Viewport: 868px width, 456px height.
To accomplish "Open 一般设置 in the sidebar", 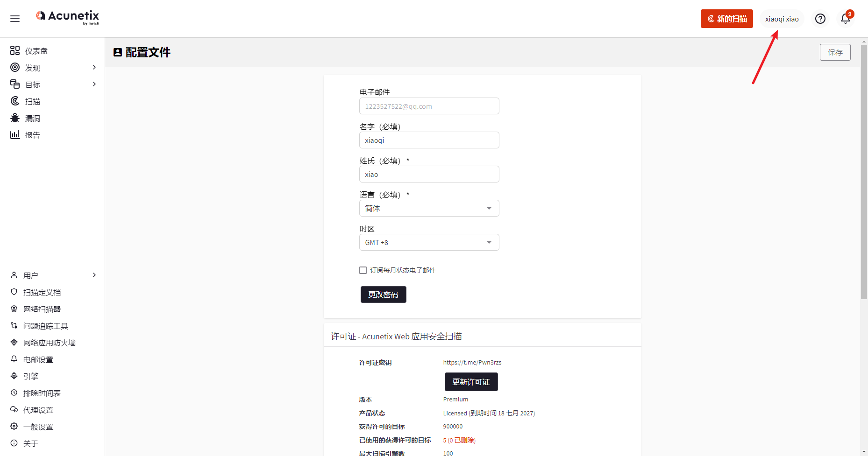I will 38,427.
